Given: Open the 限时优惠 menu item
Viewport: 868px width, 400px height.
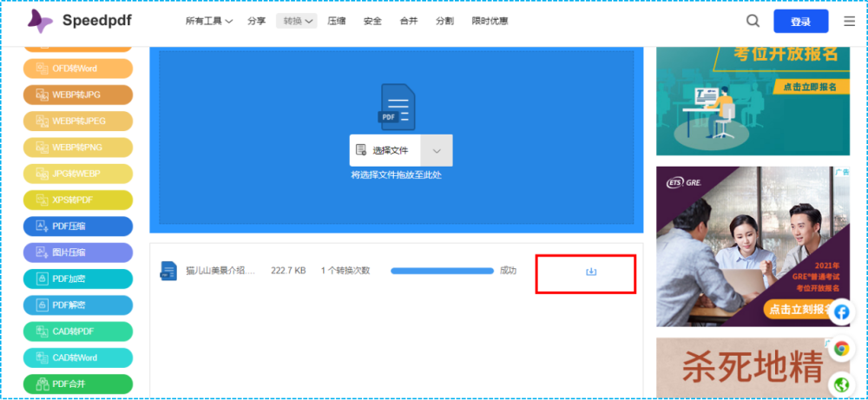Looking at the screenshot, I should [x=490, y=21].
